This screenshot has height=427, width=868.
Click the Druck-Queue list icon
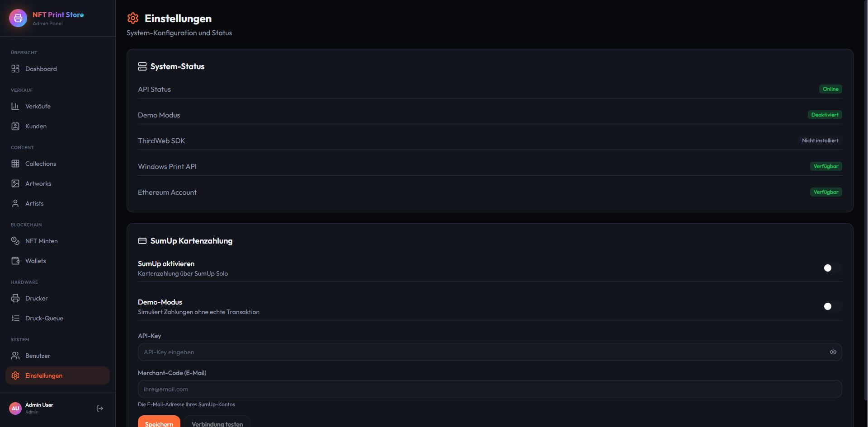pyautogui.click(x=15, y=318)
